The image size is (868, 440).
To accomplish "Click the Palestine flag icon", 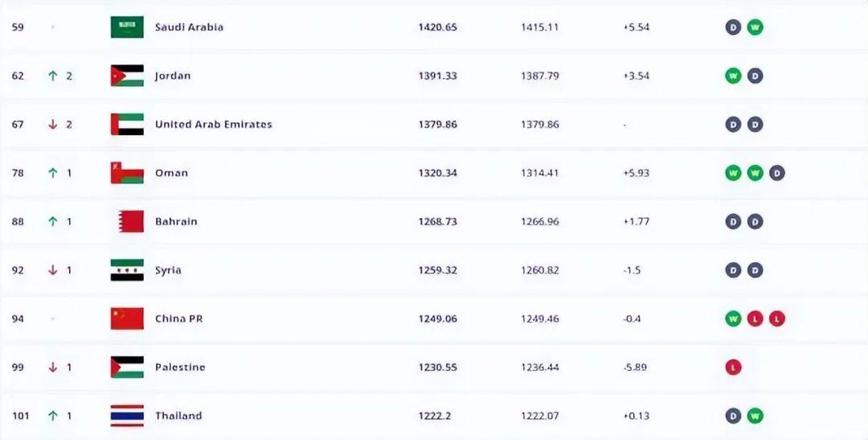I will click(x=127, y=368).
